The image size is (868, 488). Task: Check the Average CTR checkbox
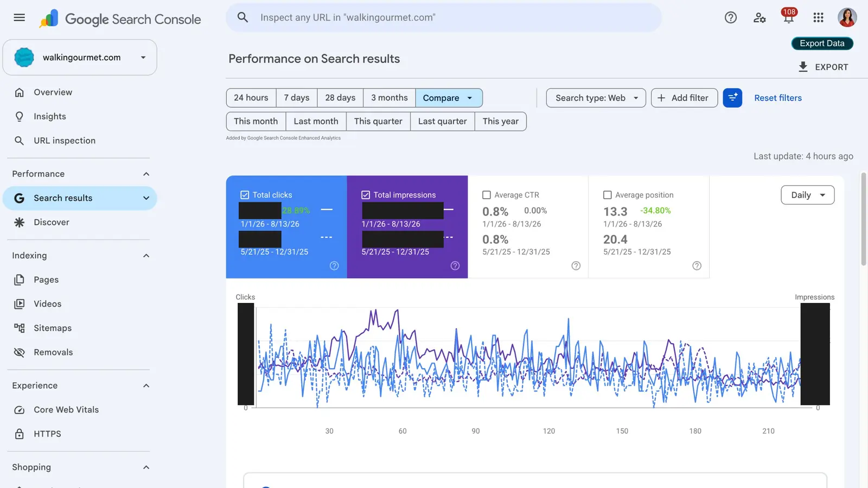coord(487,195)
